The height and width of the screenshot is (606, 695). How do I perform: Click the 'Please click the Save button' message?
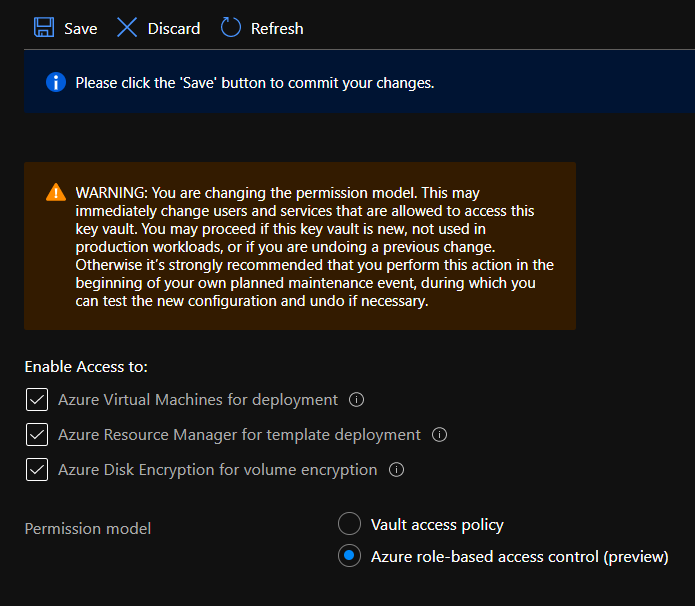click(x=255, y=83)
